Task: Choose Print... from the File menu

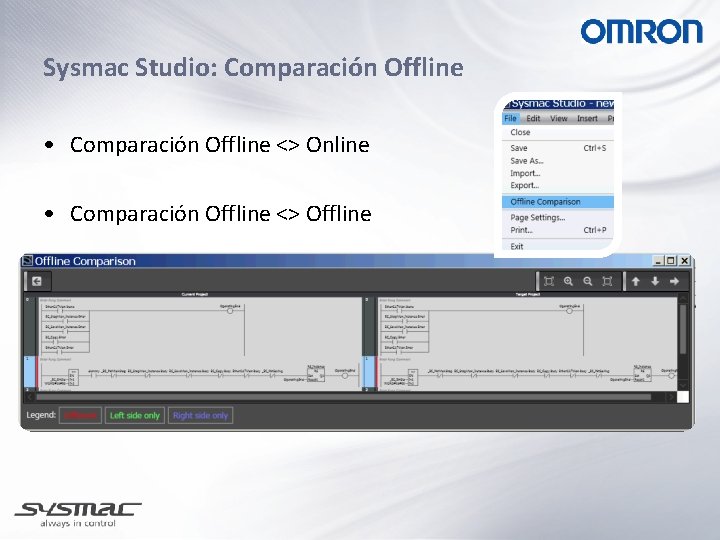Action: point(558,230)
